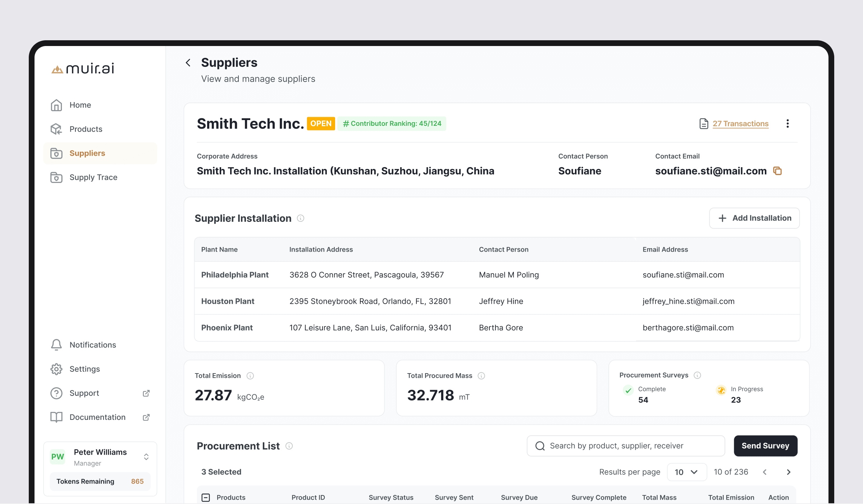
Task: Click the Survey Complete column header
Action: pos(599,498)
